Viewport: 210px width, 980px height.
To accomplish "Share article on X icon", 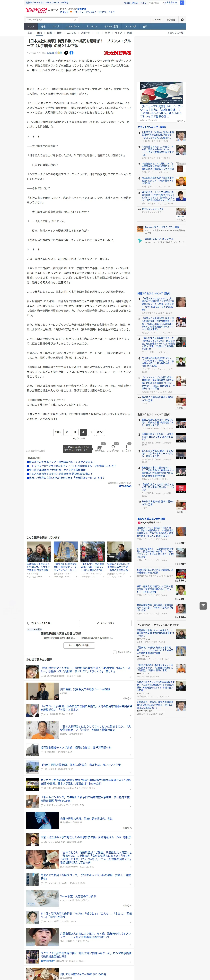I will [x=66, y=53].
